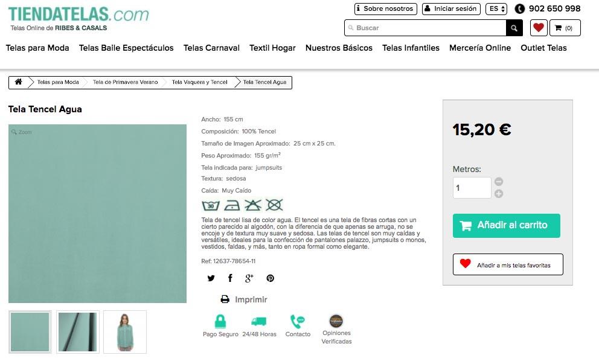599x364 pixels.
Task: Share product on Twitter
Action: (x=211, y=278)
